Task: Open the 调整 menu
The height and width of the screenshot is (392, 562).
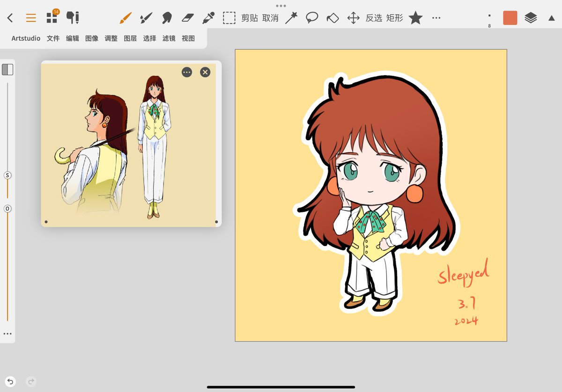Action: click(x=111, y=38)
